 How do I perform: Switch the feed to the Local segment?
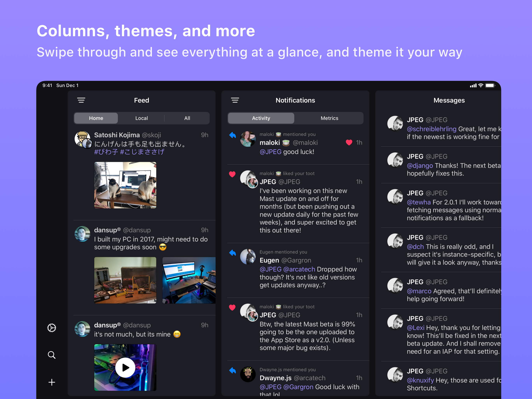[x=141, y=118]
